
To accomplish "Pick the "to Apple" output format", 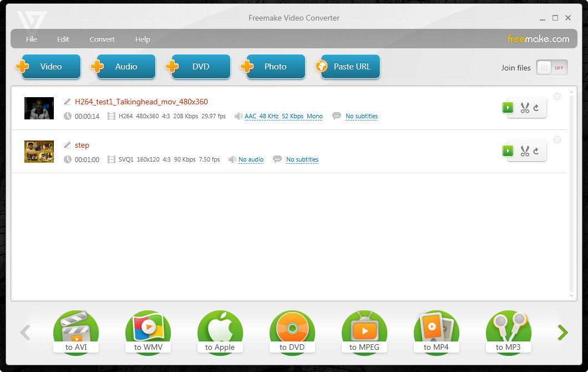I will [220, 332].
